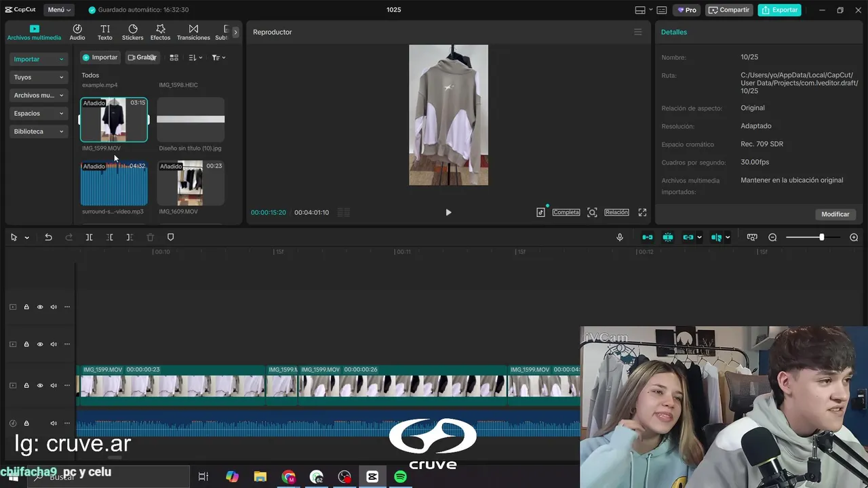The width and height of the screenshot is (868, 488).
Task: Open the Audio tab
Action: pos(77,33)
